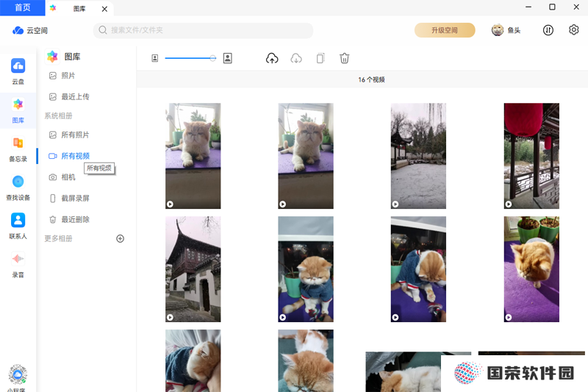
Task: Click the 16 个视频 count label
Action: click(371, 79)
